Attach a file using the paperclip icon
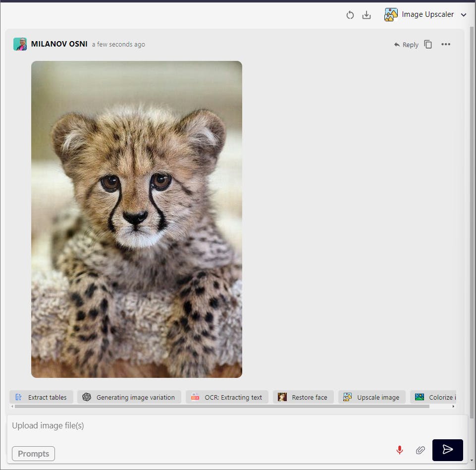The width and height of the screenshot is (476, 470). [x=420, y=450]
